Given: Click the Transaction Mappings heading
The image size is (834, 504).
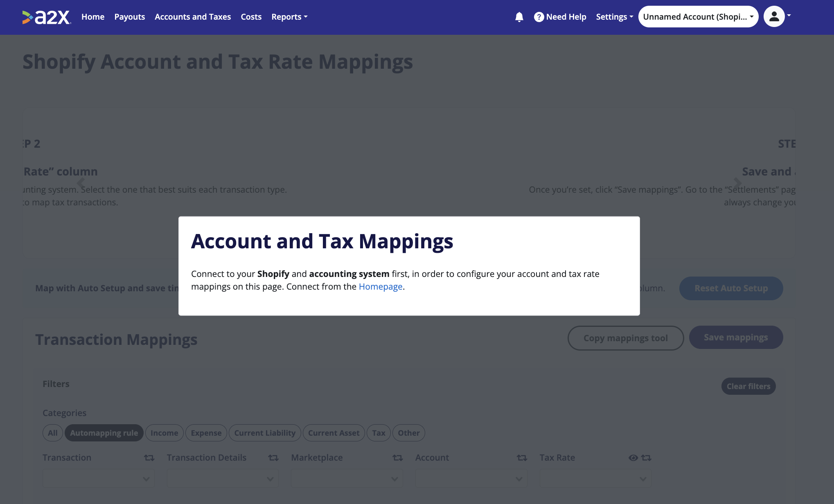Looking at the screenshot, I should click(x=116, y=340).
